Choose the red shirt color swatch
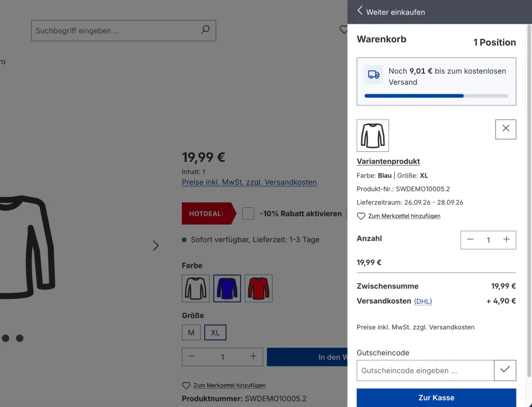532x407 pixels. coord(259,288)
